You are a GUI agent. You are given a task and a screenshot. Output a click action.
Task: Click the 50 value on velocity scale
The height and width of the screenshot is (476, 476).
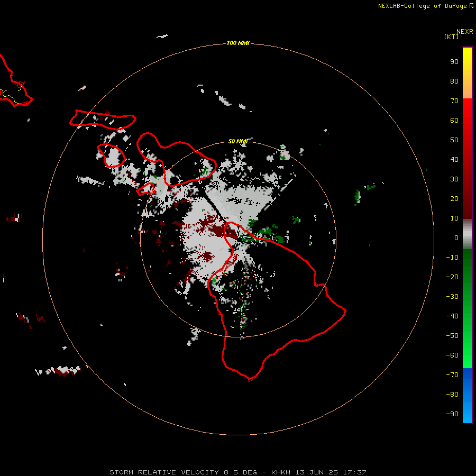pyautogui.click(x=454, y=140)
